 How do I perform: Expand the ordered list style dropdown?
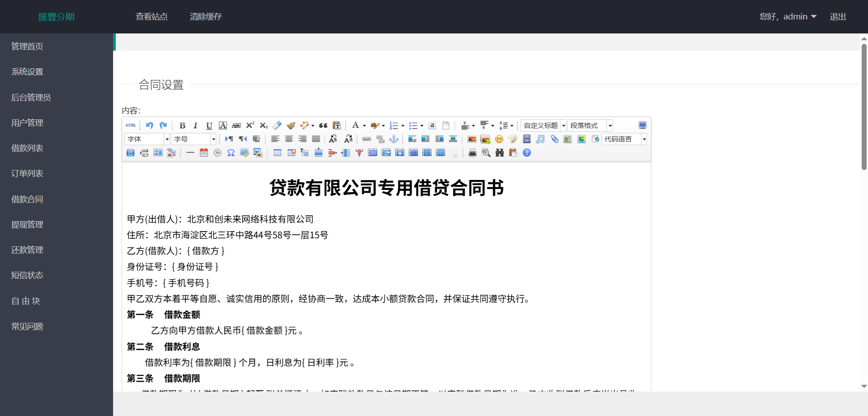[x=403, y=126]
